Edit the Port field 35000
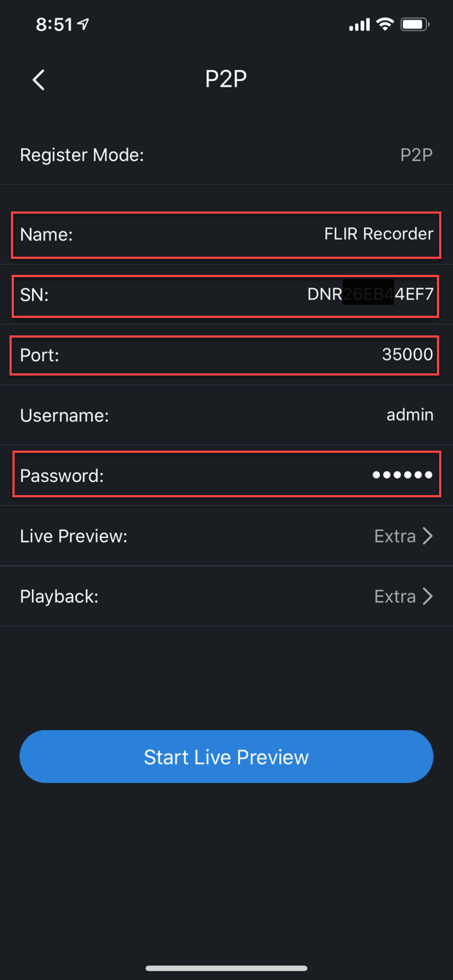 coord(407,355)
